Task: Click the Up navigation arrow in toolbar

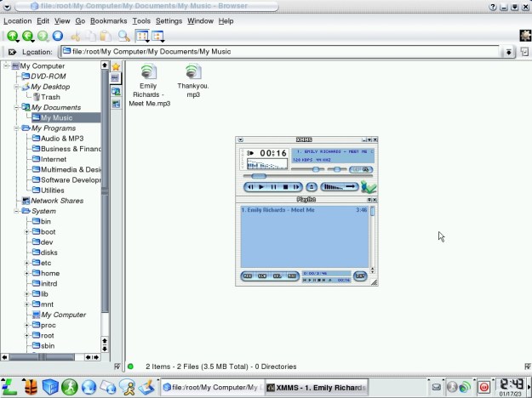Action: 13,37
